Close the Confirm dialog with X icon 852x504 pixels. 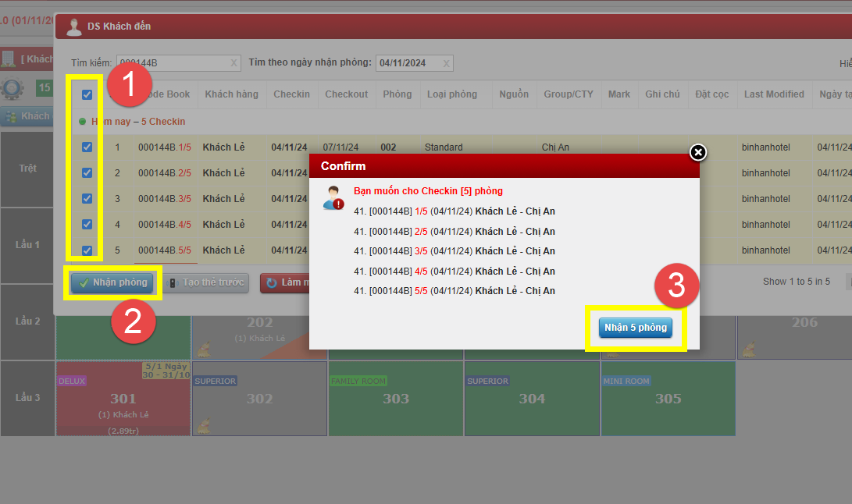point(698,152)
